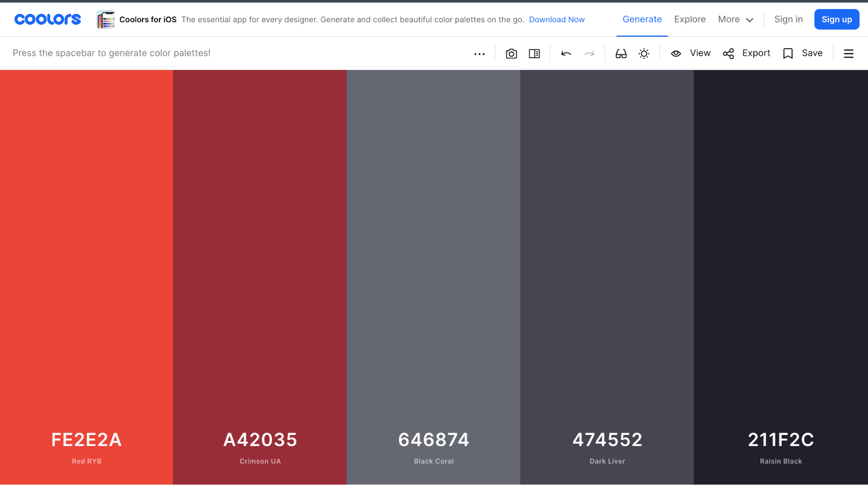
Task: Open the Explore tab
Action: click(x=690, y=19)
